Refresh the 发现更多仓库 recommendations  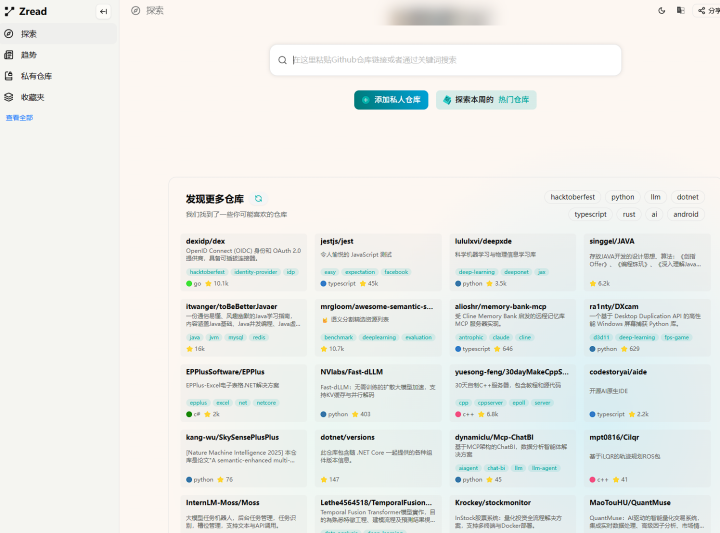click(x=259, y=199)
